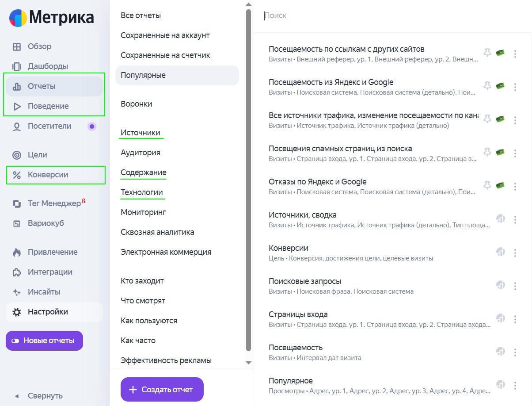The width and height of the screenshot is (532, 406).
Task: Click the globe icon beside Источники, сводка
Action: (x=500, y=219)
